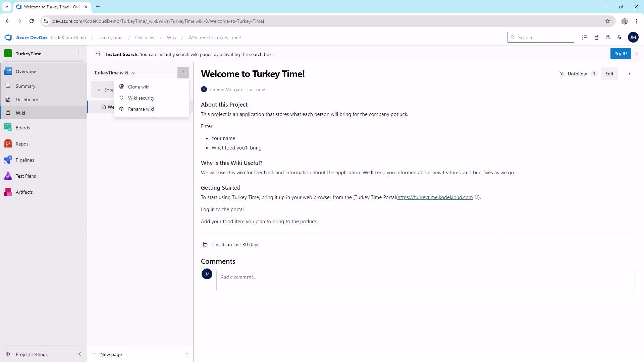Open the Repos hub icon
The height and width of the screenshot is (362, 644).
pyautogui.click(x=8, y=144)
